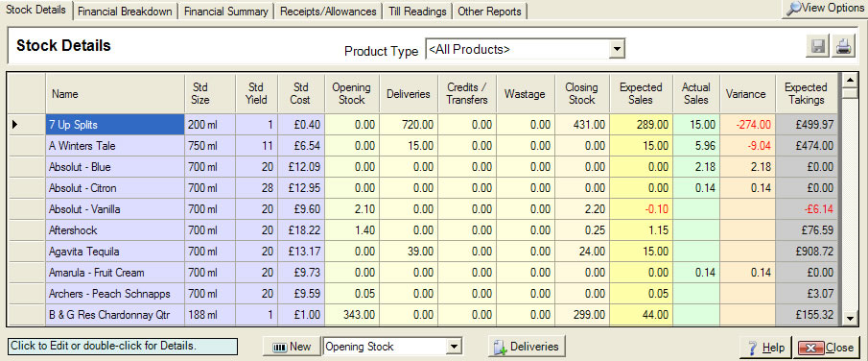Viewport: 868px width, 361px height.
Task: Select the Absolut - Vanilla product
Action: point(114,209)
